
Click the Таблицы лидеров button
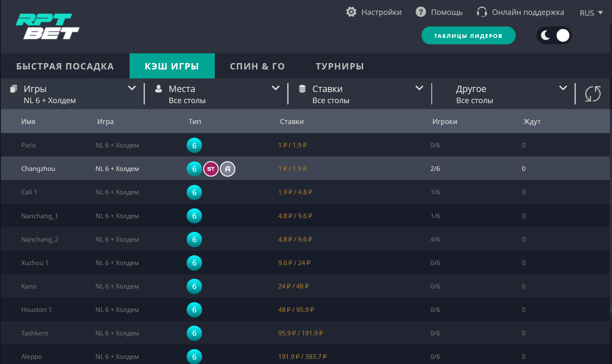tap(468, 36)
